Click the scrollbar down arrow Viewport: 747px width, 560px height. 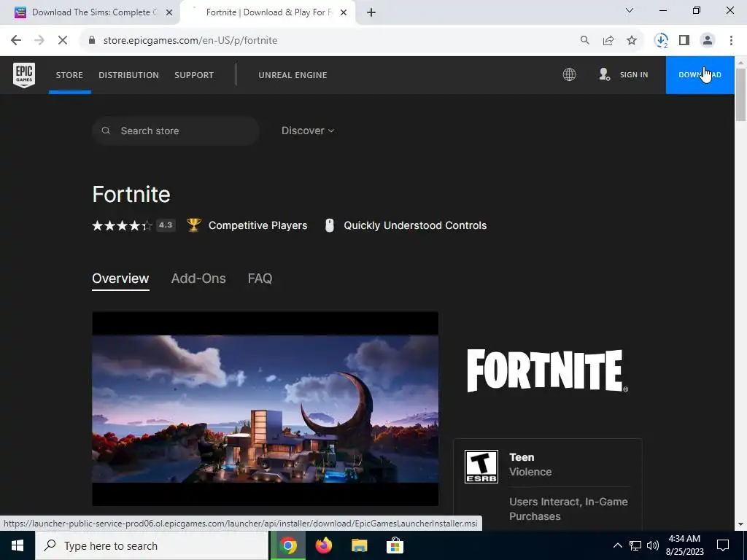coord(740,524)
